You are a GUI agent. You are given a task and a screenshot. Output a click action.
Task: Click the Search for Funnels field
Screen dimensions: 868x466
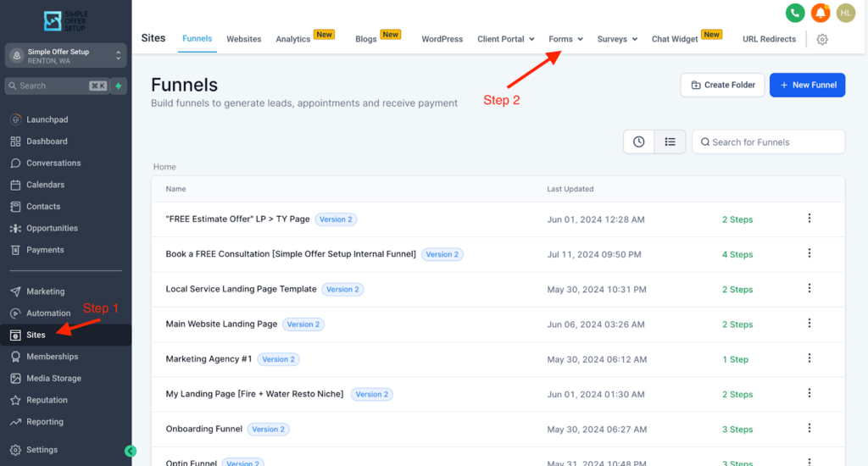[x=768, y=142]
